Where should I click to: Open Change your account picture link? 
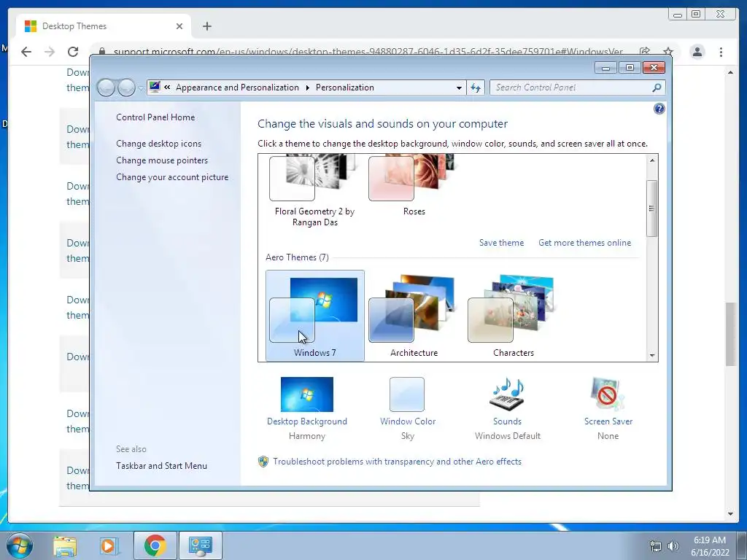click(172, 176)
